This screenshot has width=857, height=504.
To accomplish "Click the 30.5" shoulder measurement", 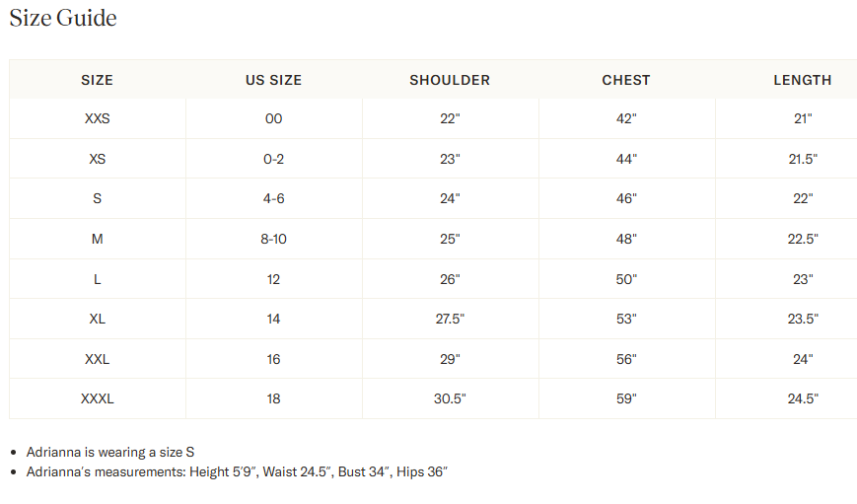I will 450,398.
